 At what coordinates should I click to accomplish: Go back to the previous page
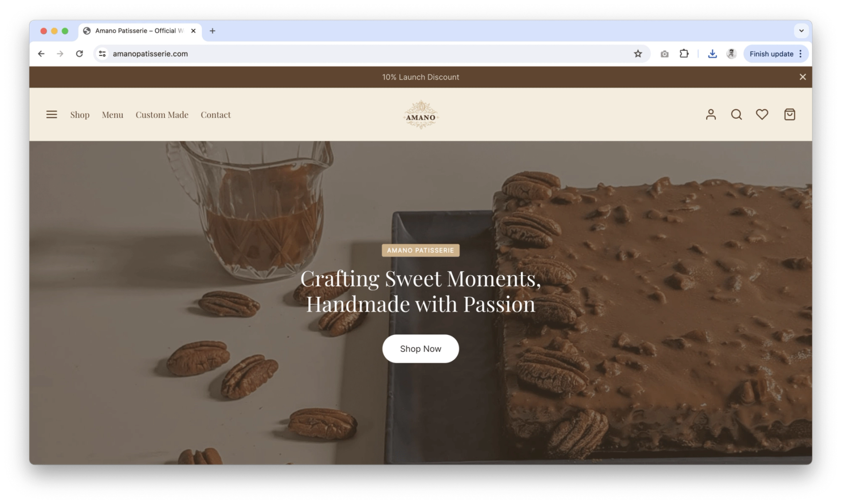[x=41, y=54]
